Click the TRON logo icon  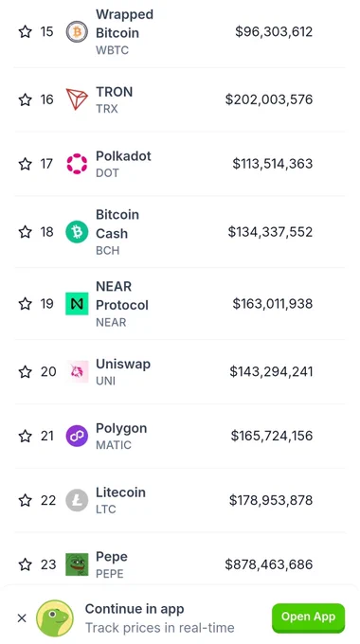point(77,99)
